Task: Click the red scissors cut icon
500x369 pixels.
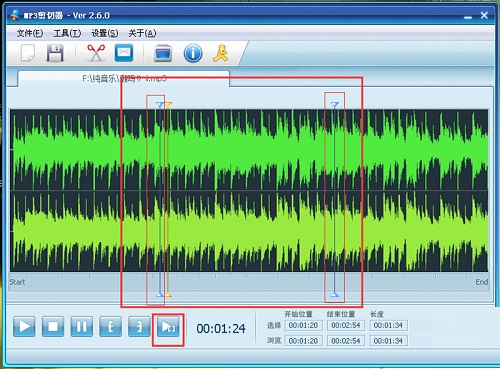Action: click(x=96, y=53)
